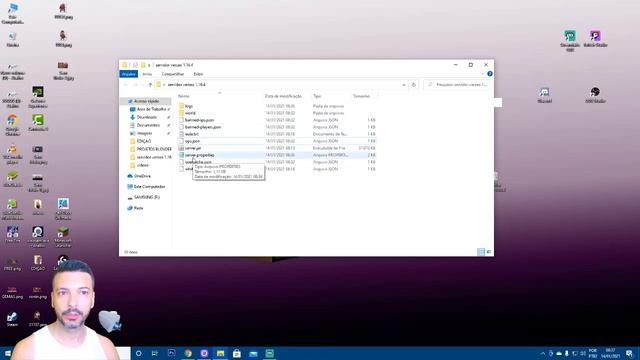Screen dimensions: 640x360
Task: Select the banned-players.json file
Action: (202, 127)
